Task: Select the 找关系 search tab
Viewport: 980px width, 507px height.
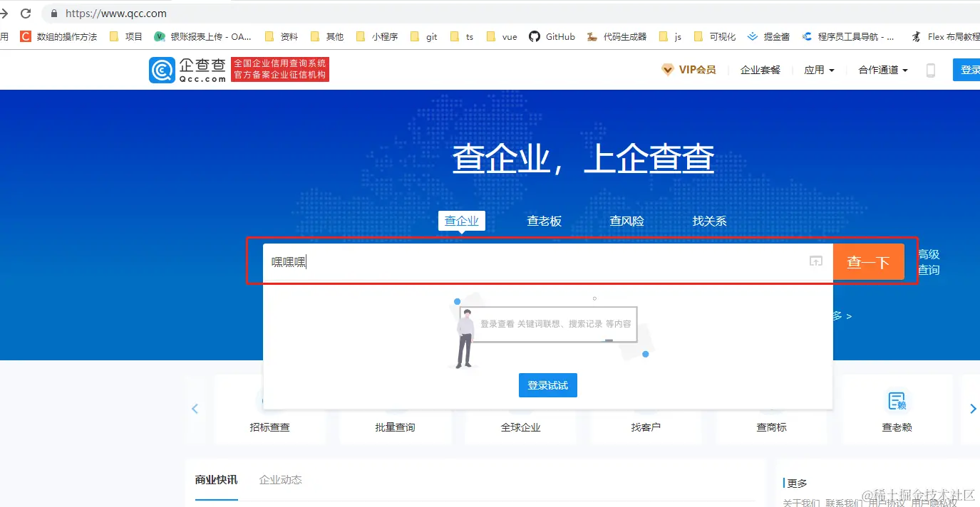Action: point(710,221)
